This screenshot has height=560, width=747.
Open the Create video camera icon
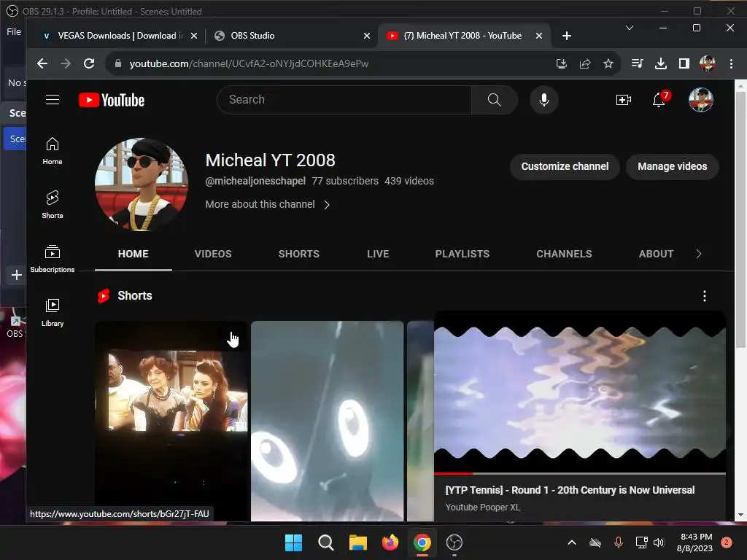[623, 99]
